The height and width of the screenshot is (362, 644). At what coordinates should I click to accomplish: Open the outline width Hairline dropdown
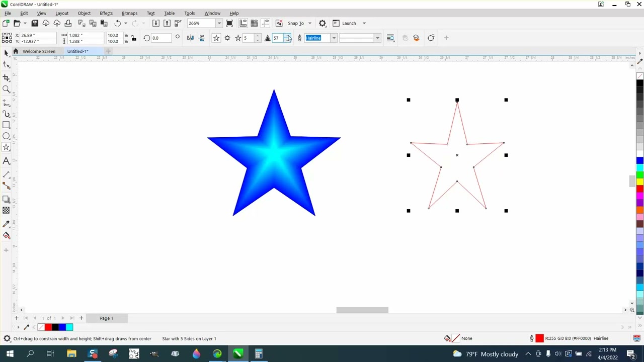334,38
